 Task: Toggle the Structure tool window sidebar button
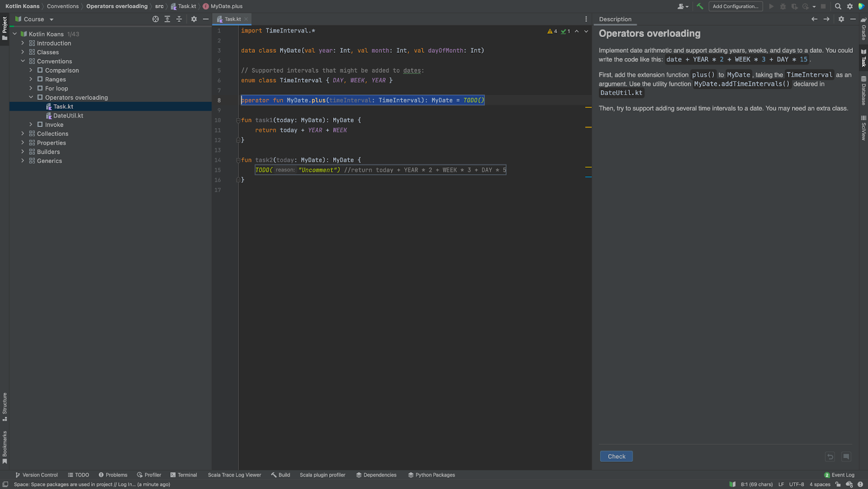[x=5, y=407]
